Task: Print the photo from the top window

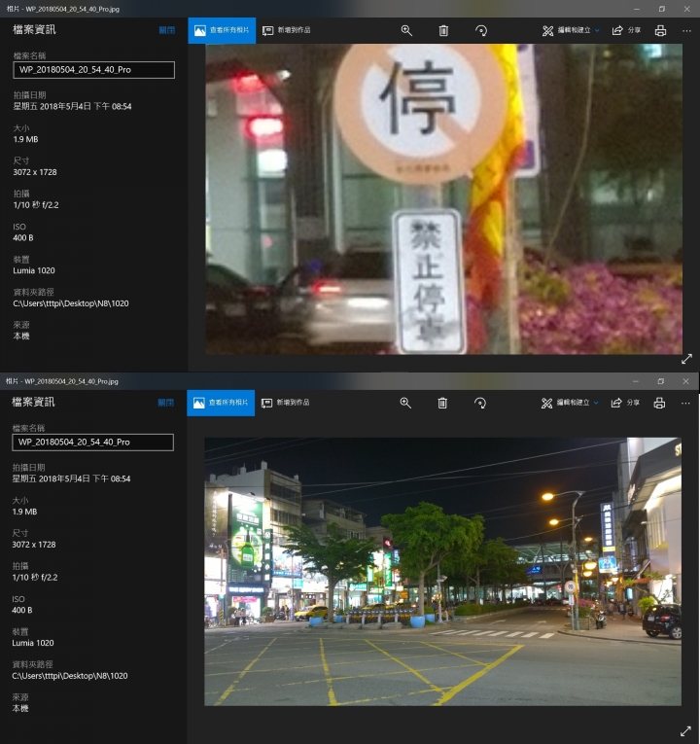Action: [660, 30]
